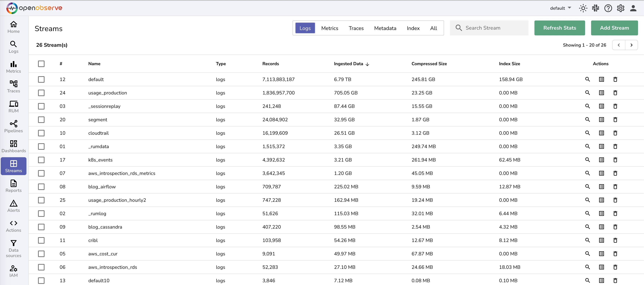Delete the cloudtrail stream

click(615, 133)
